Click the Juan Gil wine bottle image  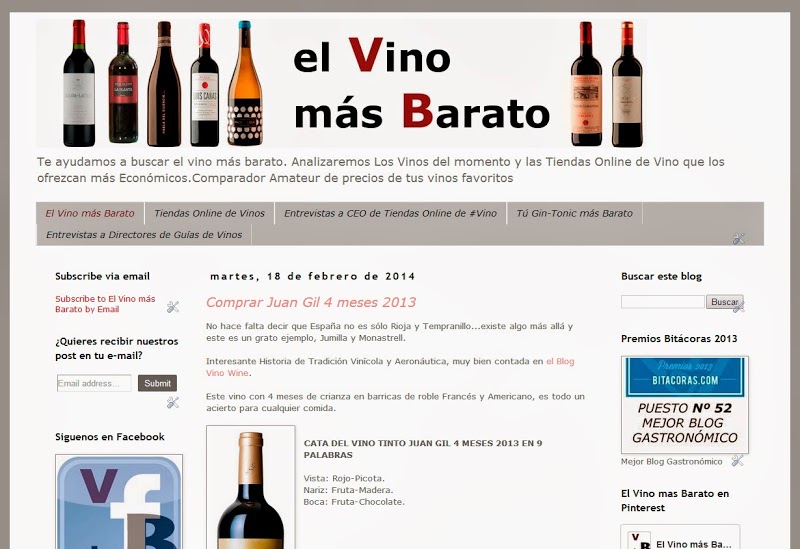pyautogui.click(x=251, y=487)
